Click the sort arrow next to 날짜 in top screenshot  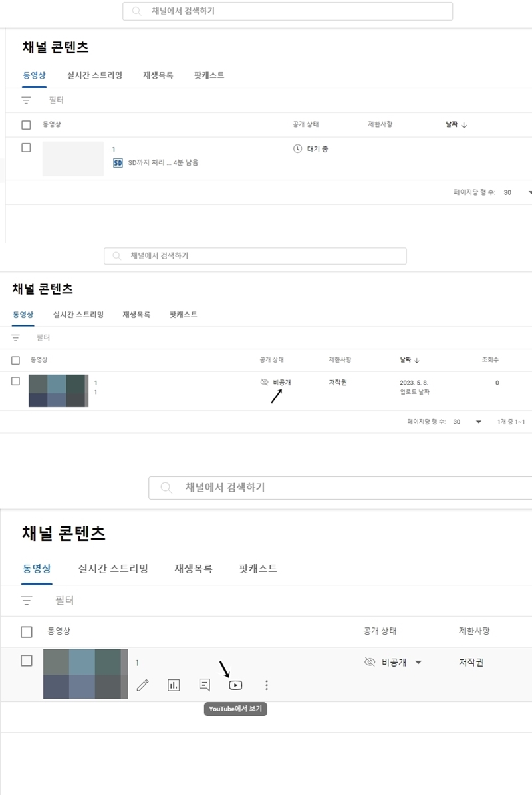464,124
